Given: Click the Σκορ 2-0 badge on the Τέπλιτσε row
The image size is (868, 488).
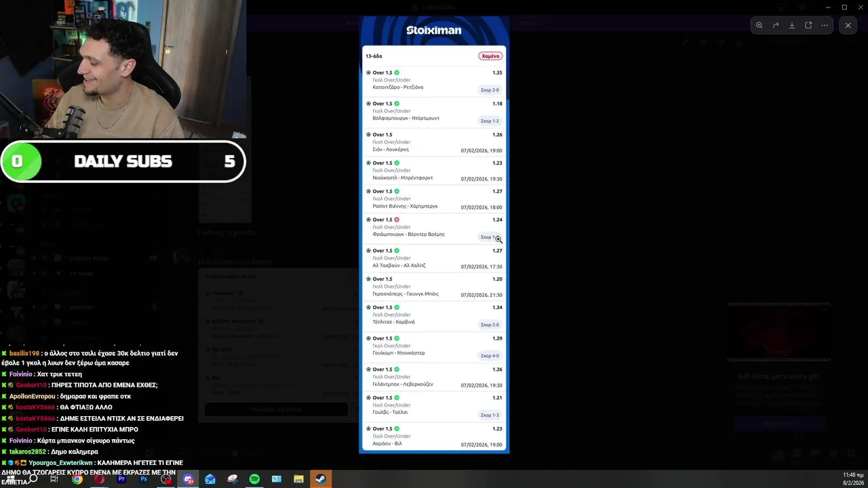Looking at the screenshot, I should point(490,325).
